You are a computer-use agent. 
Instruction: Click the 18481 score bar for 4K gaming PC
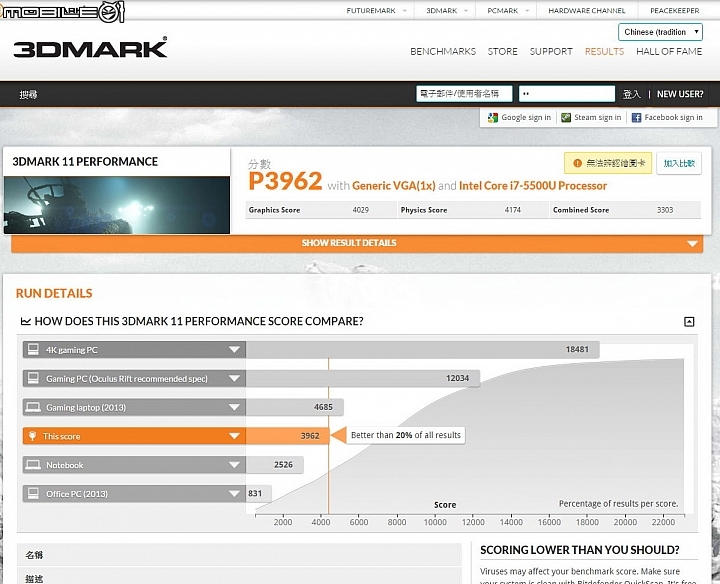point(422,349)
